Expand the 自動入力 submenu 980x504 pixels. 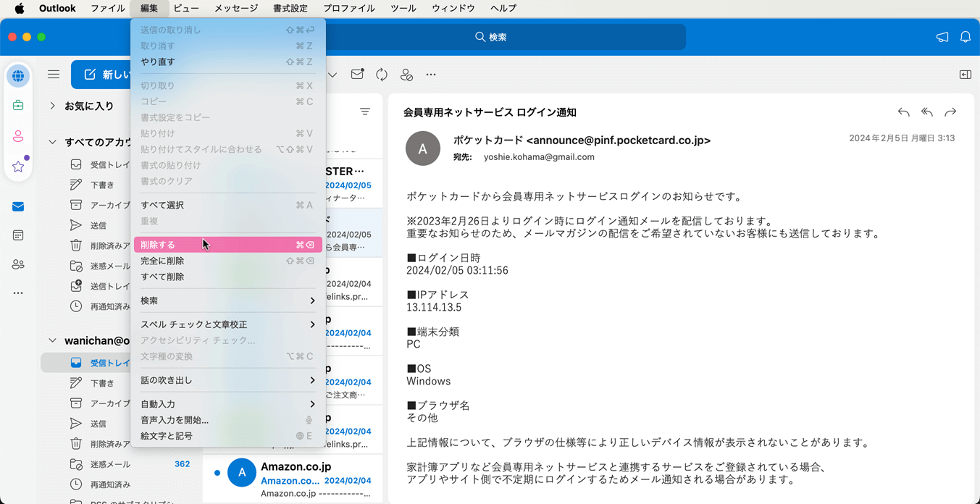click(x=228, y=404)
